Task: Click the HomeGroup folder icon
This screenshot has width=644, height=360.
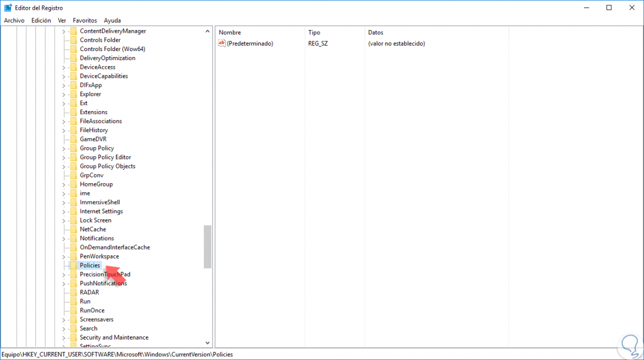Action: 74,184
